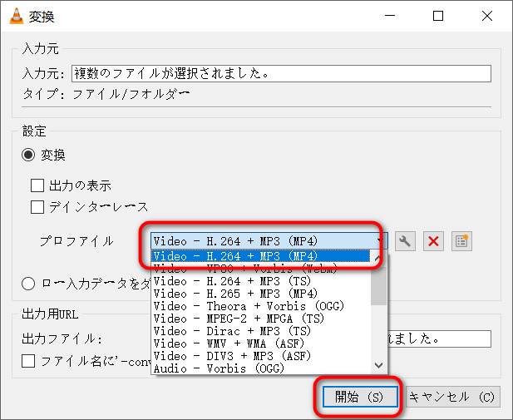Enable the 出力の表示 checkbox
This screenshot has width=513, height=420.
37,185
